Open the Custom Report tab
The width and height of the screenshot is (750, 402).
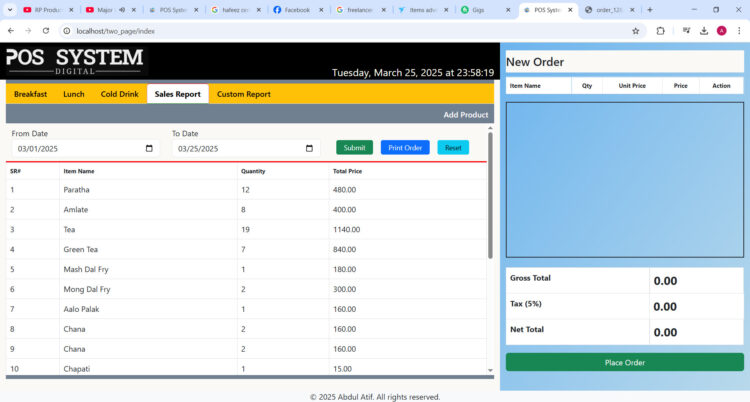243,94
